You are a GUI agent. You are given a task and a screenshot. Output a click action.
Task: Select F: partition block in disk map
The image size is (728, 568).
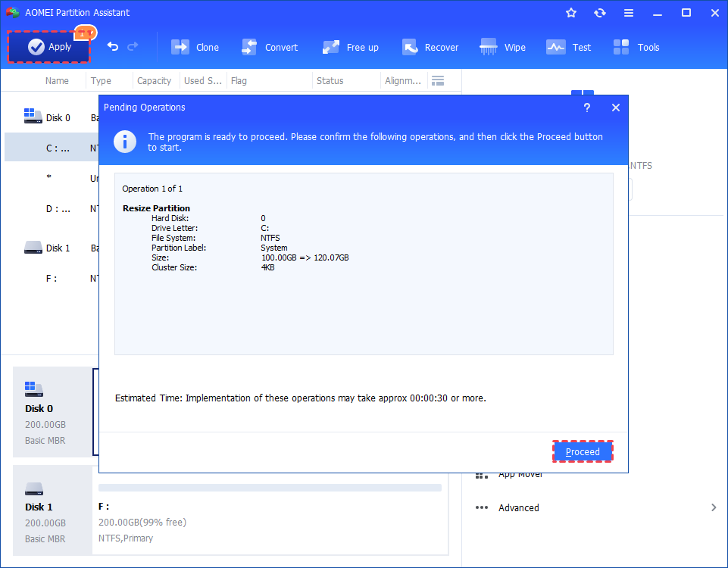point(270,515)
